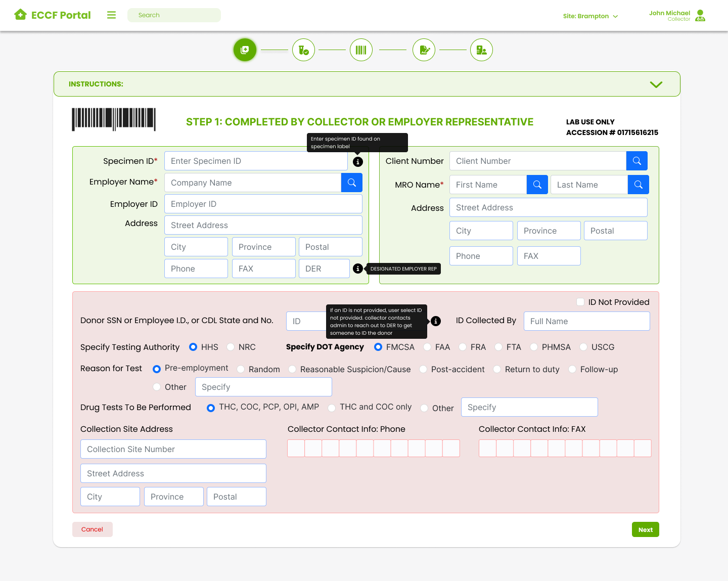
Task: Open the signature step icon
Action: tap(424, 50)
